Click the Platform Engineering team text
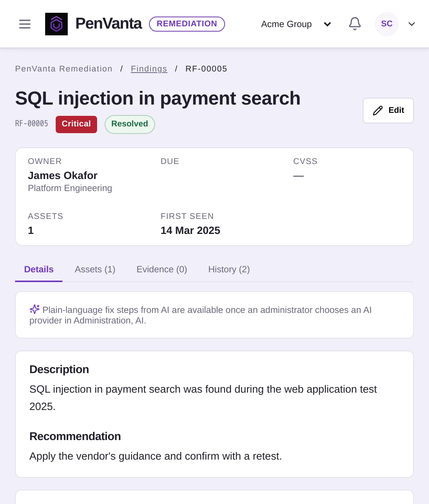The height and width of the screenshot is (504, 429). click(x=70, y=188)
